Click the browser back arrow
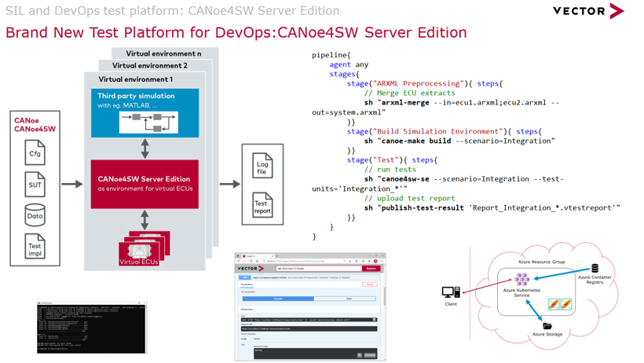The height and width of the screenshot is (363, 644). pyautogui.click(x=239, y=261)
